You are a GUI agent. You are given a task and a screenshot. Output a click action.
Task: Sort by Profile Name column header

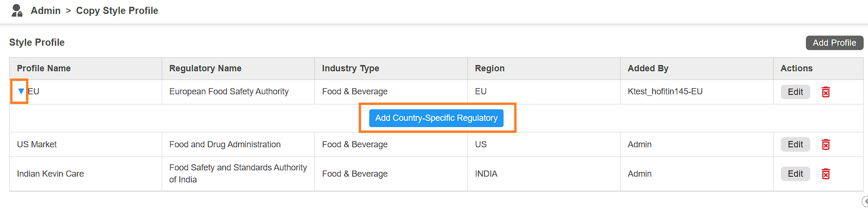pyautogui.click(x=44, y=68)
